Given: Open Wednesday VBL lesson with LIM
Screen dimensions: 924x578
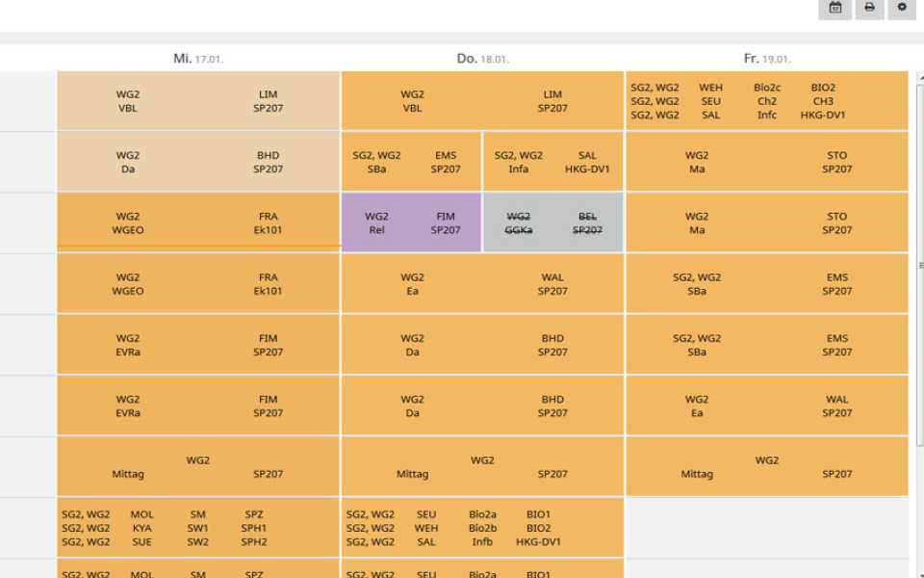Looking at the screenshot, I should 198,101.
